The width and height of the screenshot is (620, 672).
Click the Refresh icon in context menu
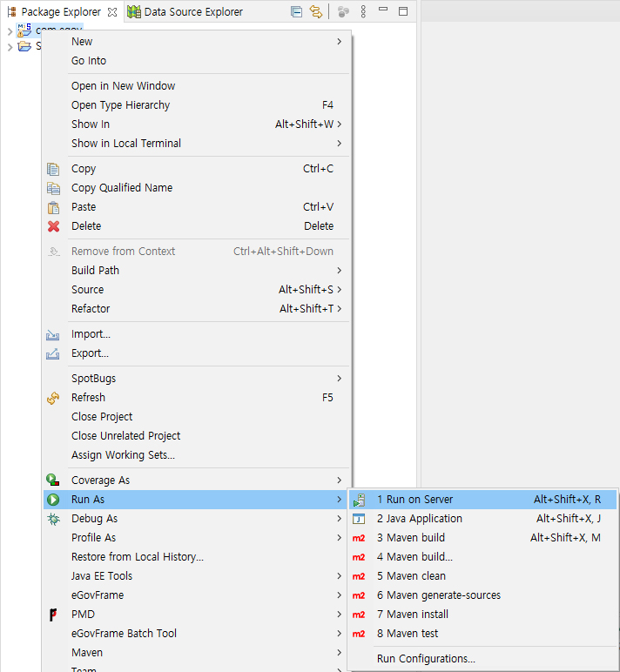pyautogui.click(x=54, y=398)
